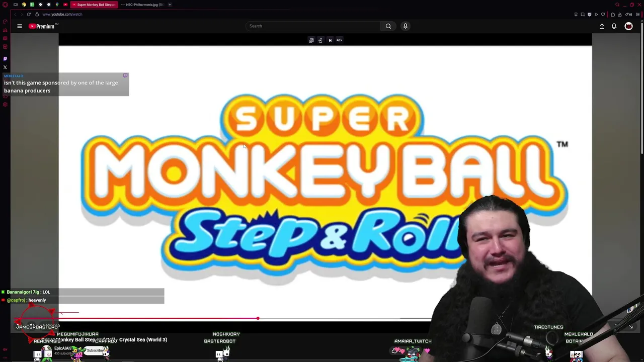This screenshot has width=644, height=362.
Task: Open the pinned green Sheets tab
Action: point(32,5)
